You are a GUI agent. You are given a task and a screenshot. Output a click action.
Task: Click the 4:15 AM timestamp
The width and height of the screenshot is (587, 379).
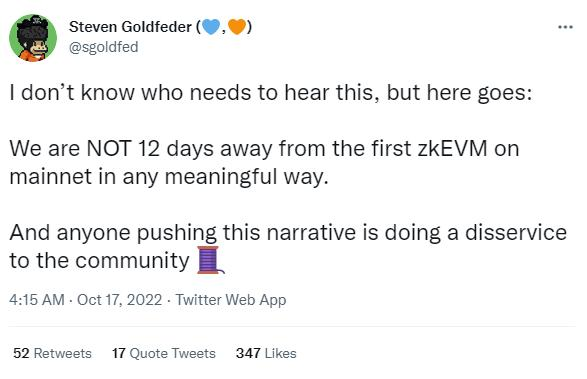pyautogui.click(x=37, y=300)
